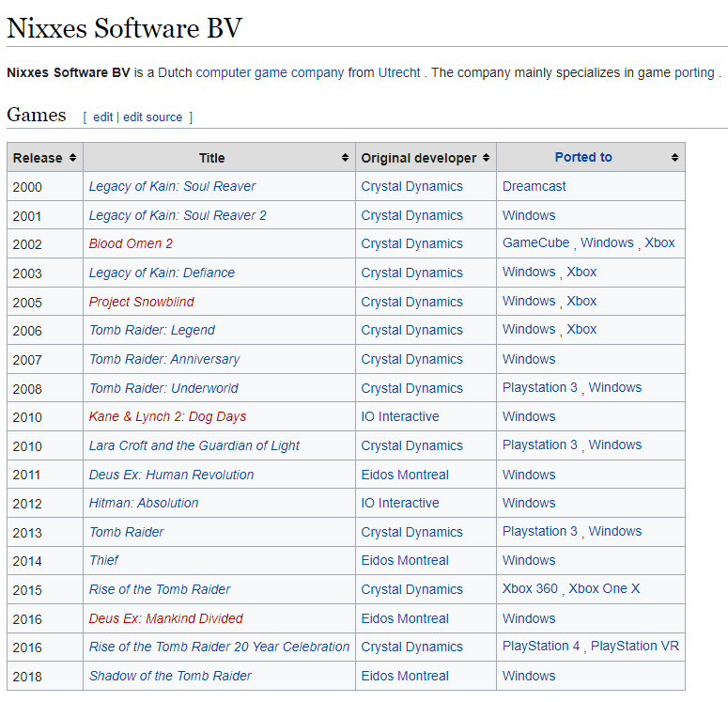This screenshot has width=728, height=702.
Task: Click Eidos Montreal in Human Revolution row
Action: [405, 475]
